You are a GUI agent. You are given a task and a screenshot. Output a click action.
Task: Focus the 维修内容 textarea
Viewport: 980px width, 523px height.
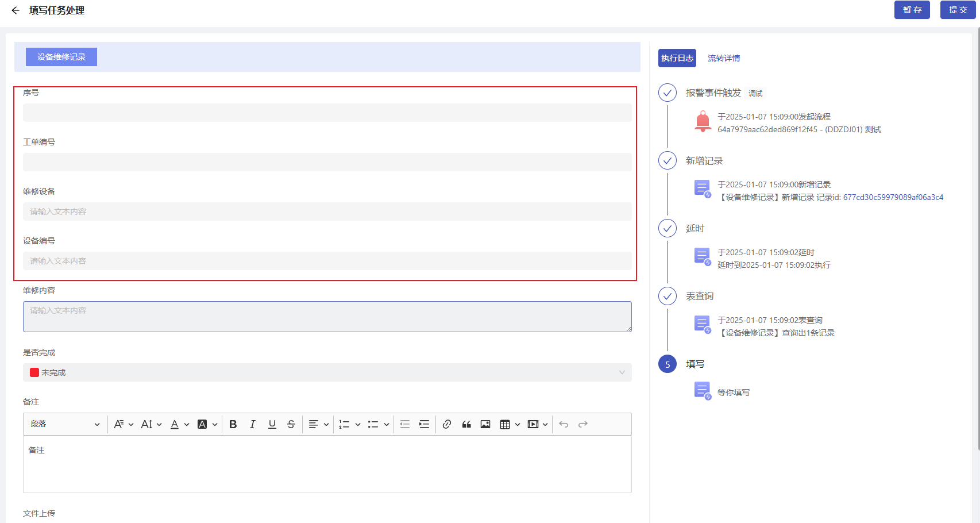point(327,317)
